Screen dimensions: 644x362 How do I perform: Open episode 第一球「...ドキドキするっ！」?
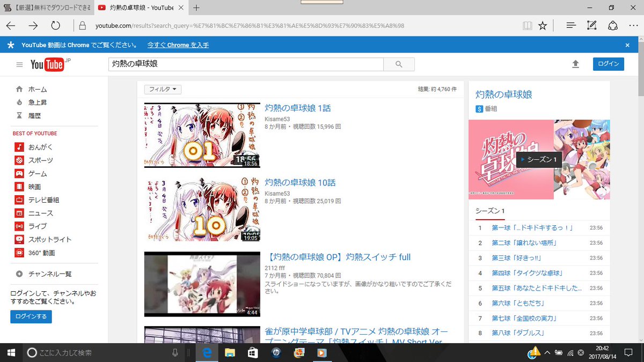tap(532, 228)
